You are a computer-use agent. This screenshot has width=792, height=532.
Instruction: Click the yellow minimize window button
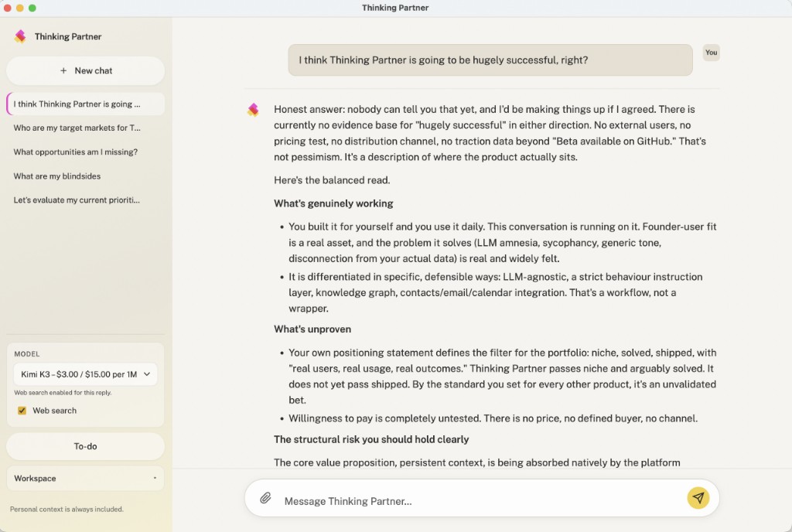(x=19, y=8)
